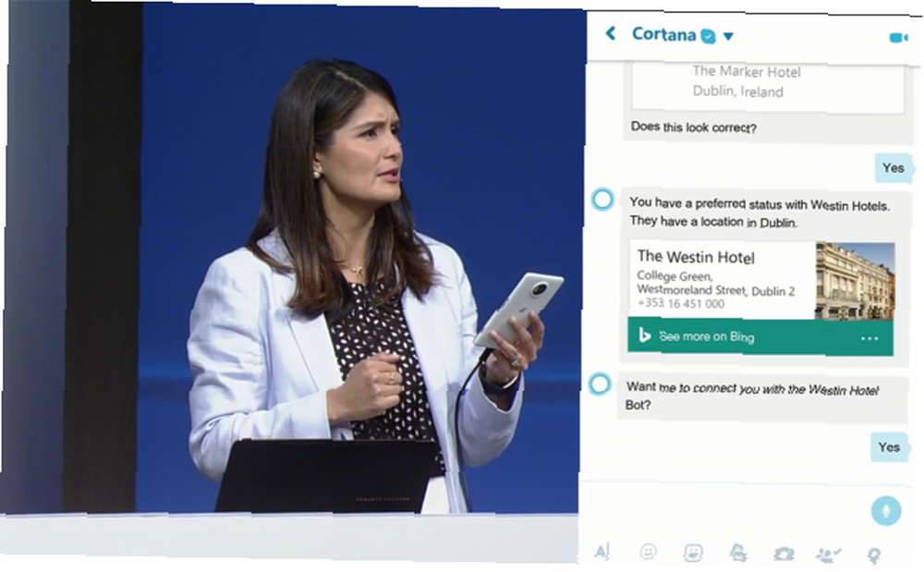Tap the verified badge beside Cortana

[x=709, y=37]
